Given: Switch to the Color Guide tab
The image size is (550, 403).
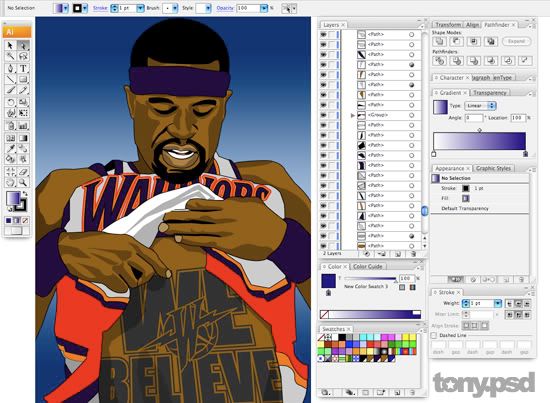Looking at the screenshot, I should pos(367,267).
